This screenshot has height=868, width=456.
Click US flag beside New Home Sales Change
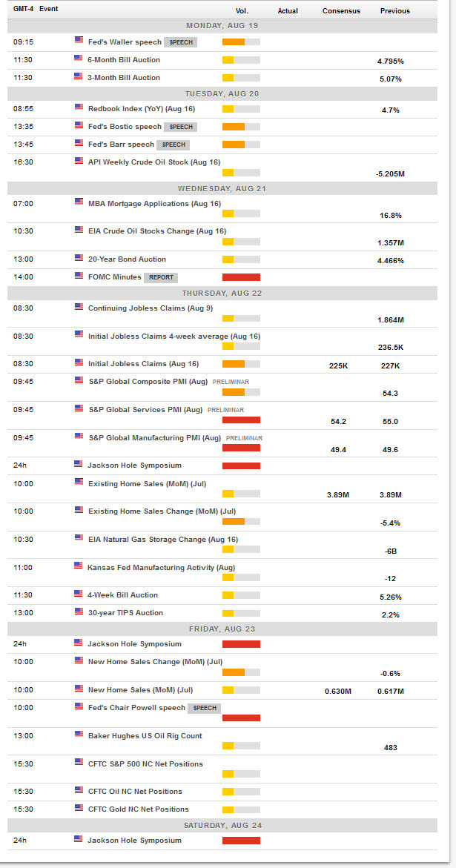(x=79, y=660)
